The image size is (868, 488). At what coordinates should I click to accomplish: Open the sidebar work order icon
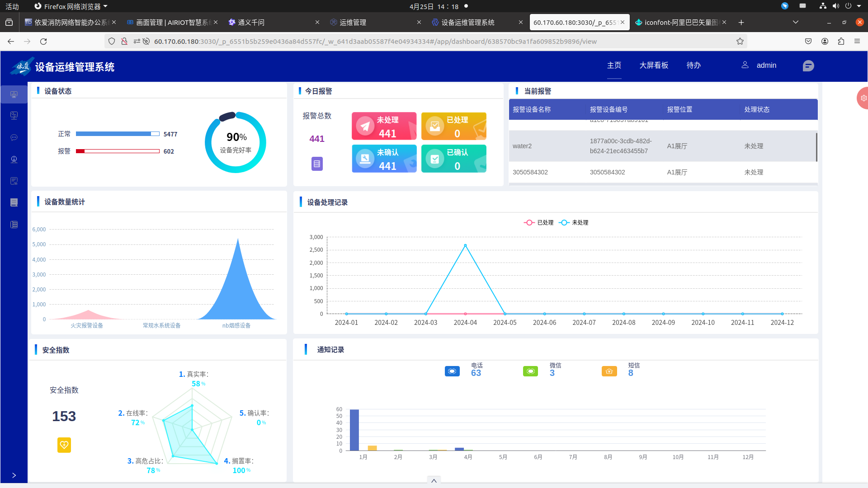click(x=14, y=181)
